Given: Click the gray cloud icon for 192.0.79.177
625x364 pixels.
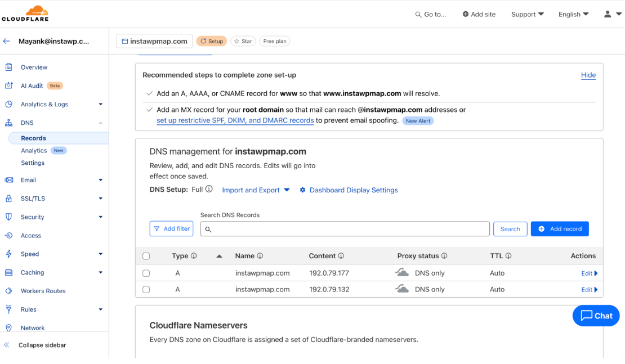Looking at the screenshot, I should click(x=402, y=272).
